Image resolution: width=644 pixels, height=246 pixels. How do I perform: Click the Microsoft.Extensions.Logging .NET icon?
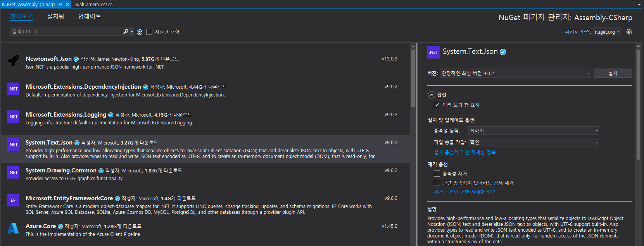click(13, 117)
